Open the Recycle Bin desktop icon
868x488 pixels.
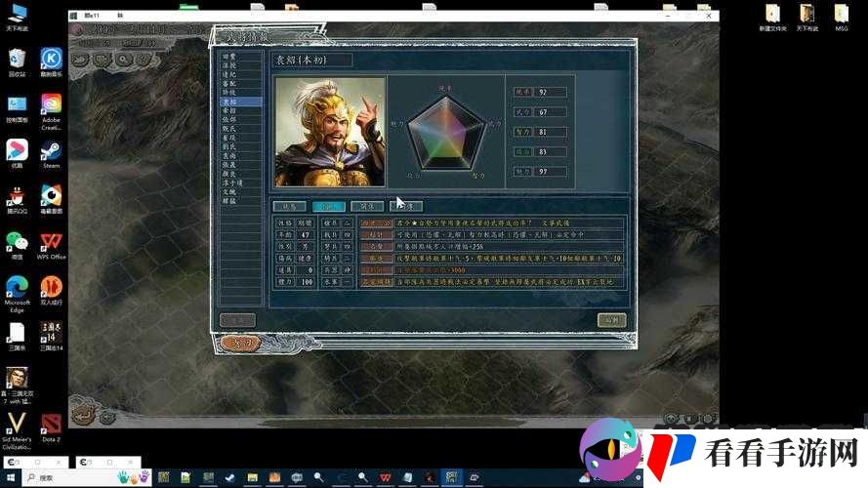tap(18, 61)
